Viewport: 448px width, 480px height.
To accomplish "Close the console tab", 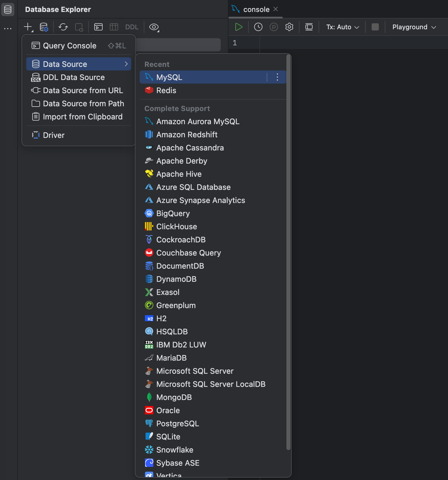I will pyautogui.click(x=276, y=9).
